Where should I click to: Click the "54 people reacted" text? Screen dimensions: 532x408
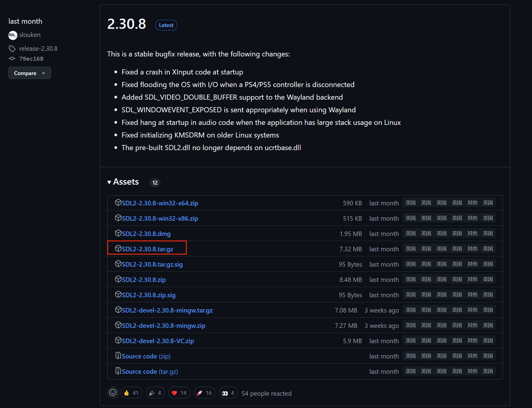coord(267,393)
